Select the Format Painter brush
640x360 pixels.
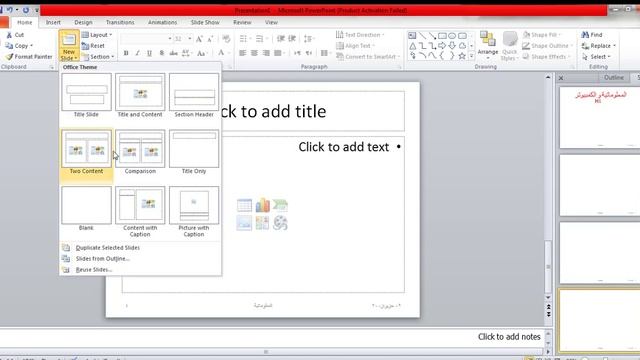[9, 57]
